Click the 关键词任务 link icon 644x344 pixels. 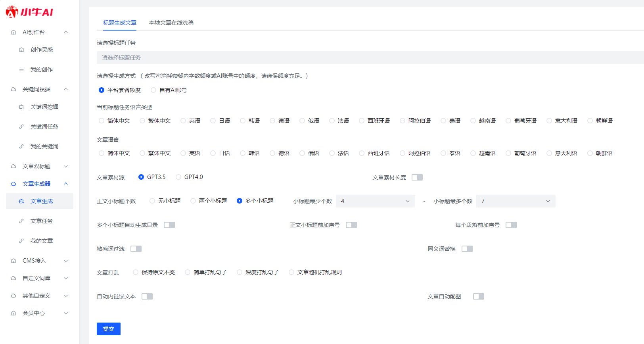21,127
